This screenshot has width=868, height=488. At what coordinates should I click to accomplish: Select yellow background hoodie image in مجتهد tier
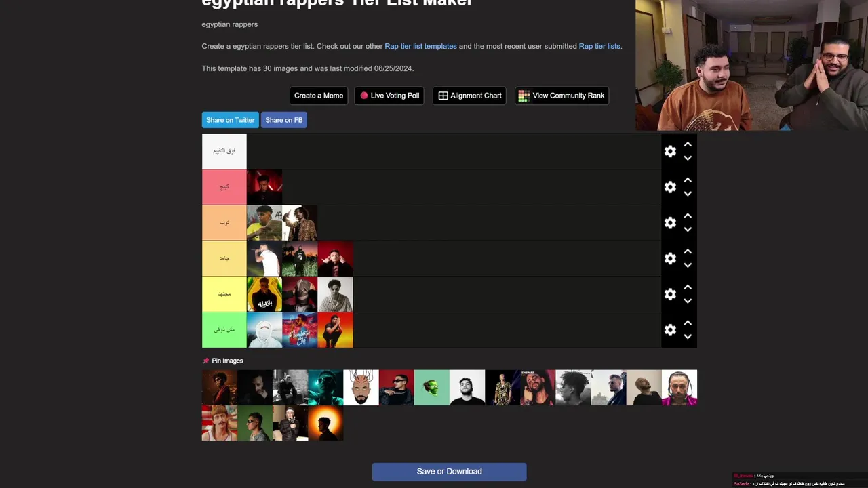(x=264, y=294)
